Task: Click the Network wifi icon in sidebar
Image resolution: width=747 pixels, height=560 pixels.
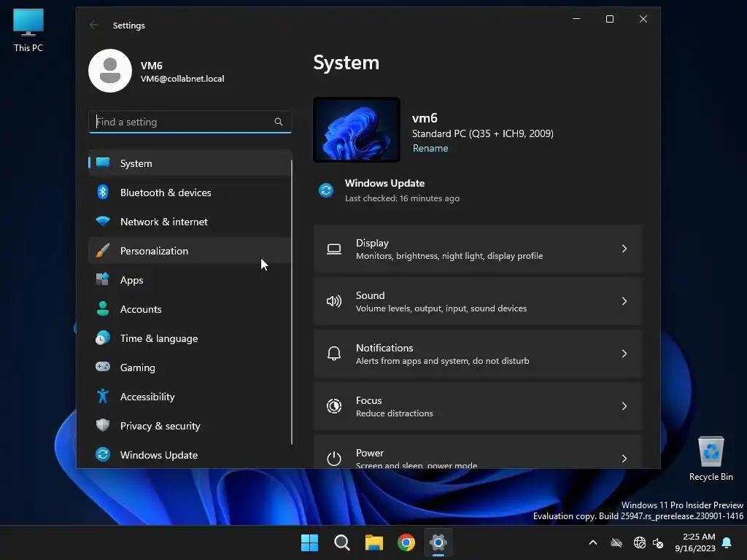Action: click(x=103, y=221)
